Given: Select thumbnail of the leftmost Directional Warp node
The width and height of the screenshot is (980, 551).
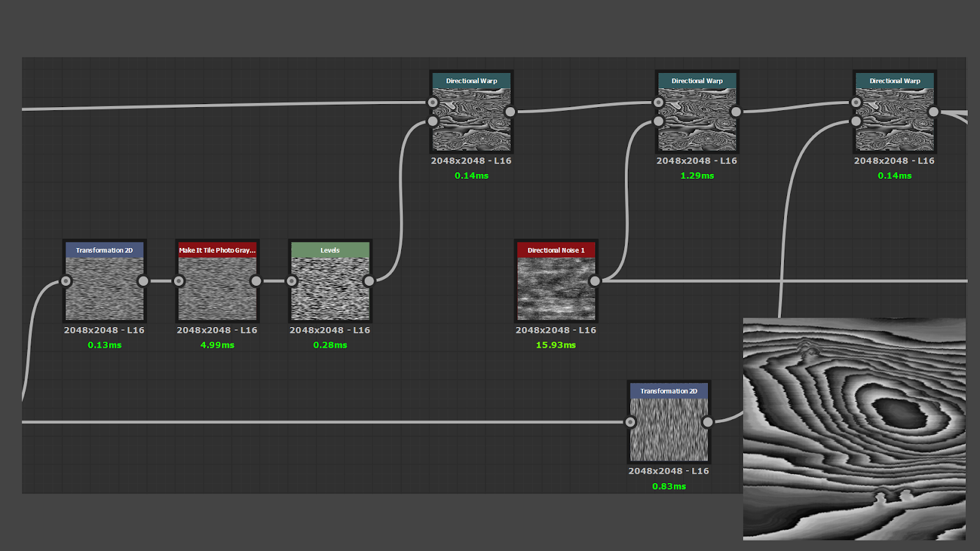Looking at the screenshot, I should pyautogui.click(x=472, y=119).
